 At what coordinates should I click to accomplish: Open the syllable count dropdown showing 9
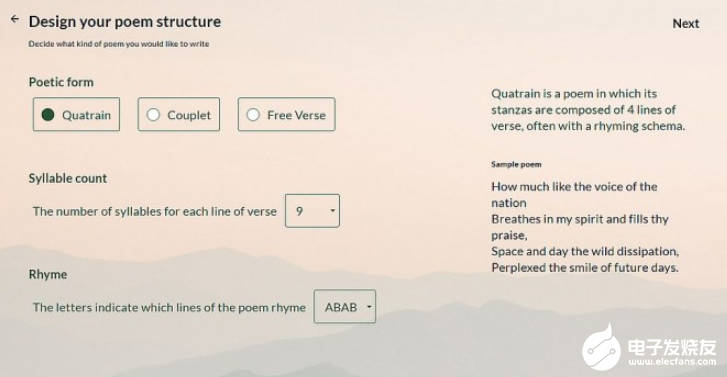(x=312, y=211)
